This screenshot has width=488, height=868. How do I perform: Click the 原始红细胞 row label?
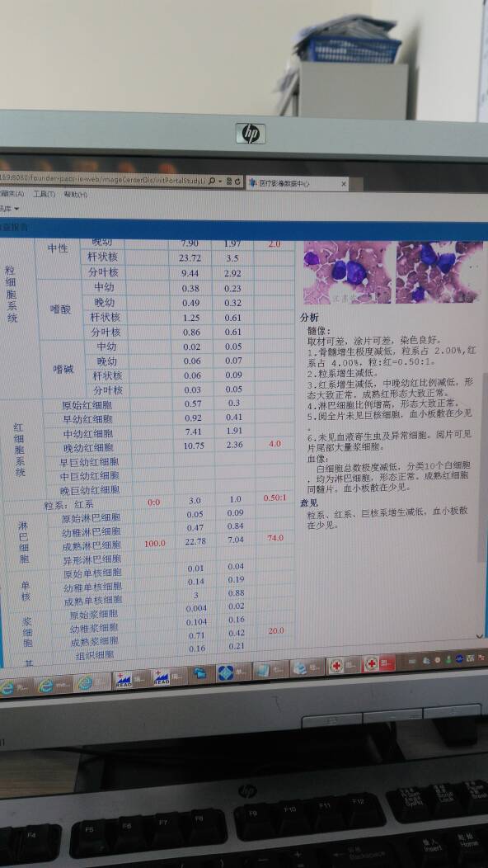click(87, 404)
